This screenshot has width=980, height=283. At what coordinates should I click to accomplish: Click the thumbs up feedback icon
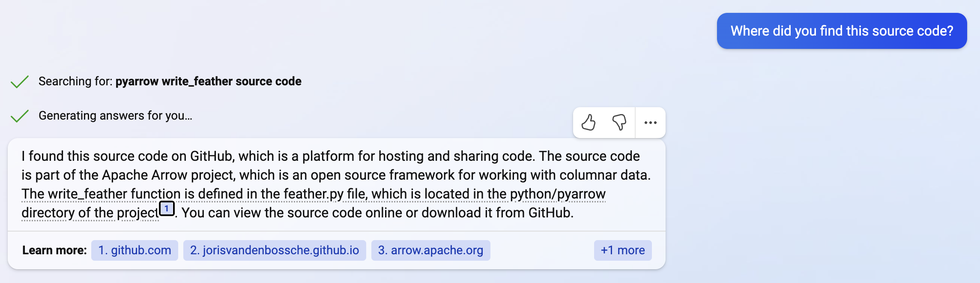click(x=589, y=123)
